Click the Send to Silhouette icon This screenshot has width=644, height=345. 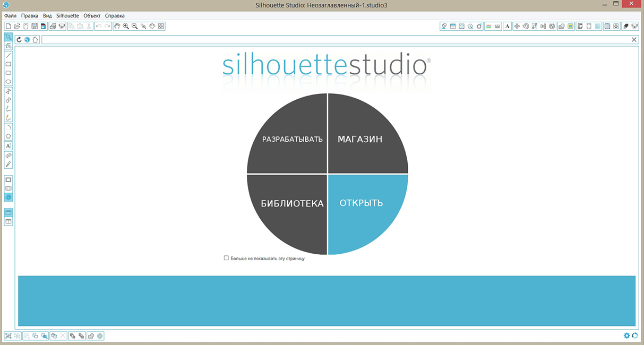(634, 26)
